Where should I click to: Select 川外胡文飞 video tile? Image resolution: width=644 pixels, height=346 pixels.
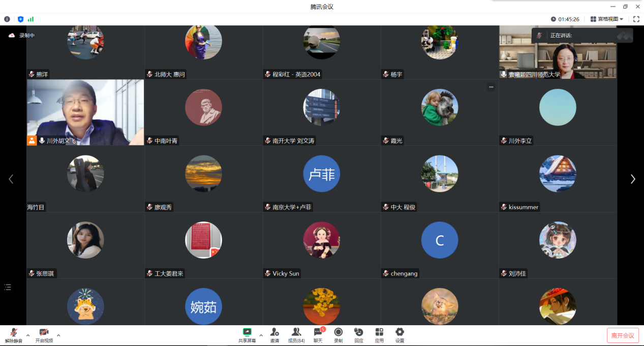(x=85, y=112)
